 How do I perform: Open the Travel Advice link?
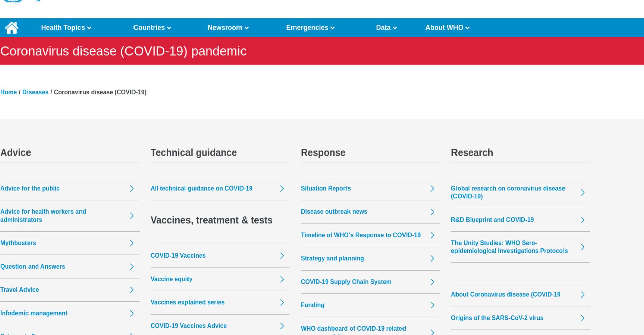click(x=19, y=290)
